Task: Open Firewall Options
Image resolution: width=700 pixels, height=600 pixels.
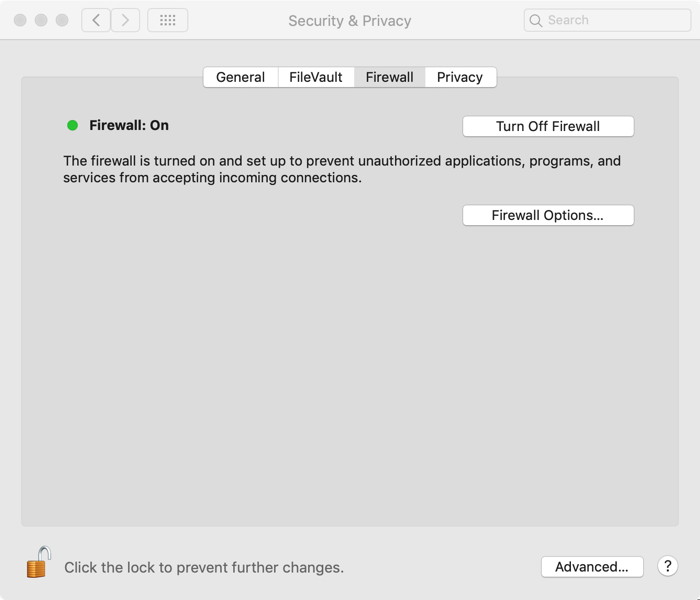Action: click(548, 215)
